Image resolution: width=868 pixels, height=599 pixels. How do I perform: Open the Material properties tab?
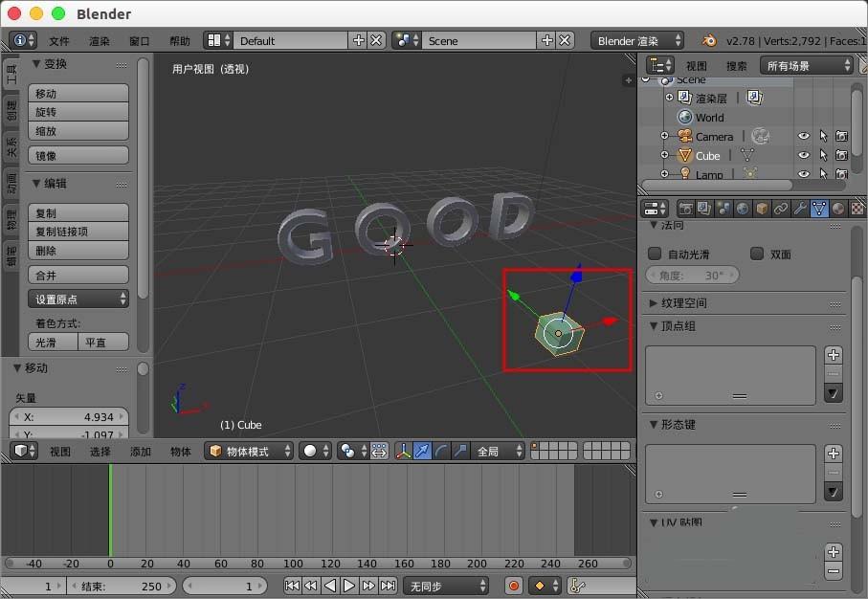point(838,208)
